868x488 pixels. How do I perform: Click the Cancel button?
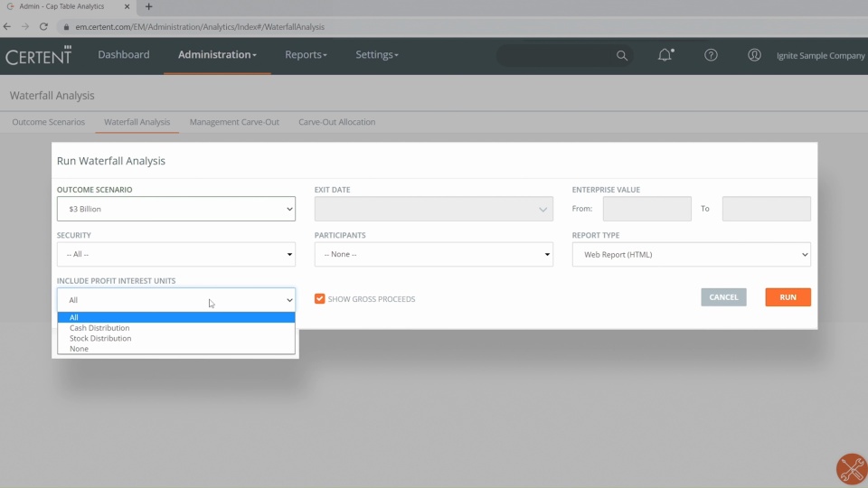point(723,297)
